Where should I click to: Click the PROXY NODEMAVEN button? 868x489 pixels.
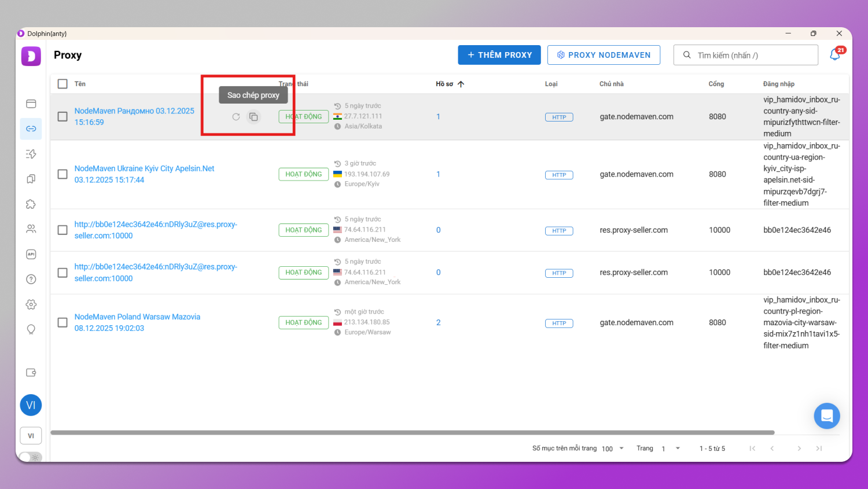pos(604,55)
